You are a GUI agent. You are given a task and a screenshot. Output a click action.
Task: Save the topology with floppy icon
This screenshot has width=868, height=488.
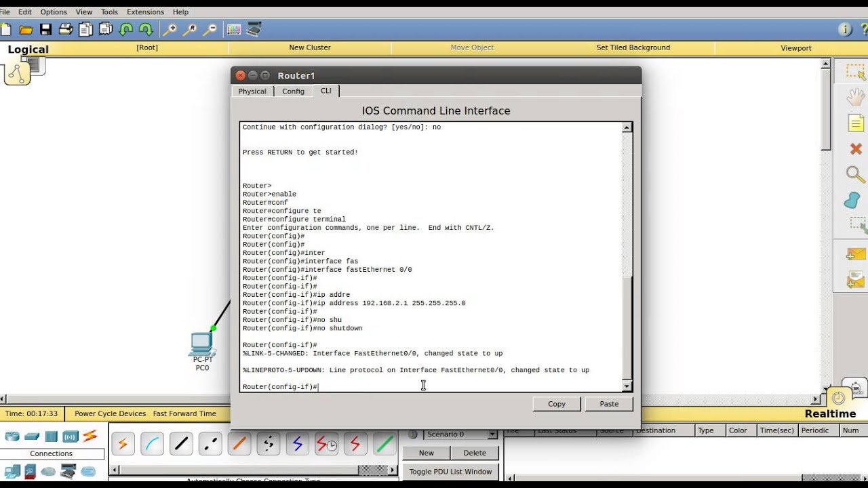45,29
